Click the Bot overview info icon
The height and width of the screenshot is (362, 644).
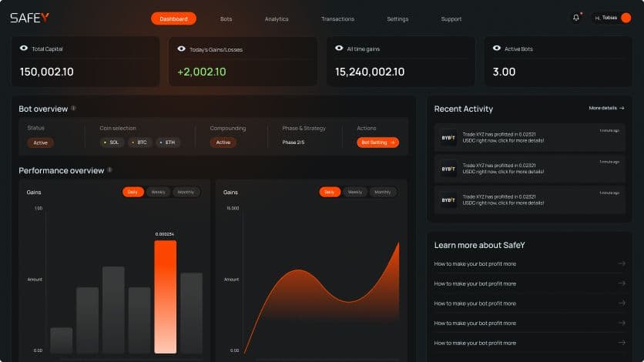[x=74, y=109]
